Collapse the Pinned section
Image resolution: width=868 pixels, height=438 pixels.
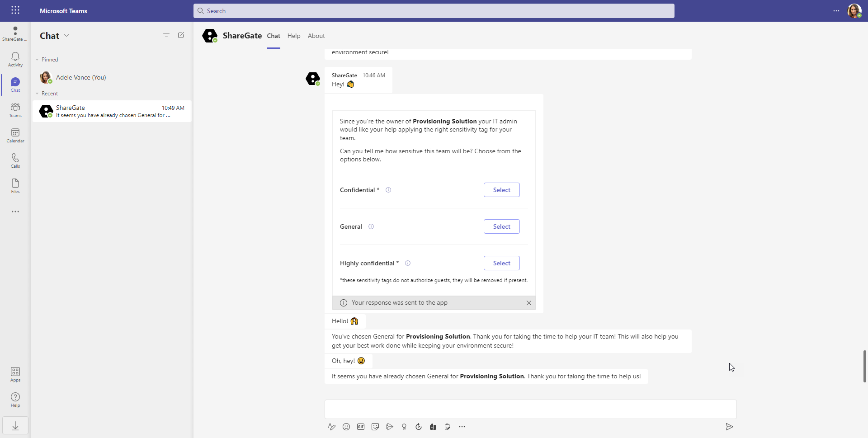pyautogui.click(x=37, y=60)
